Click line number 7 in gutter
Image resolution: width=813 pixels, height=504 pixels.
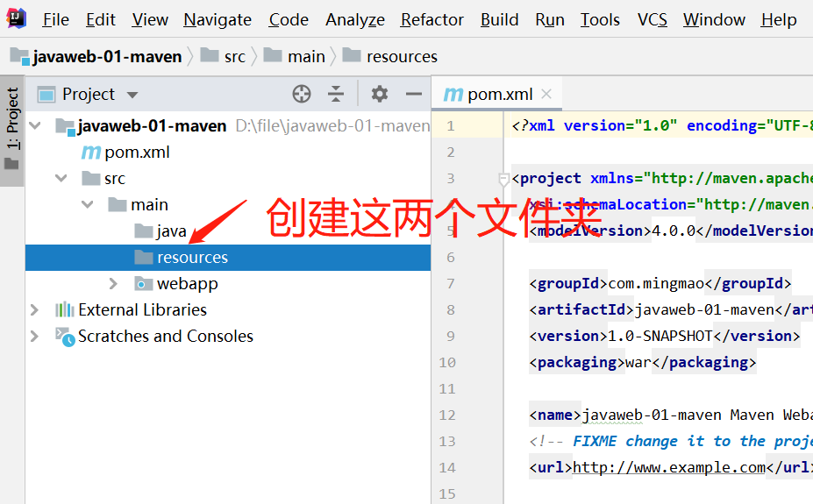(x=451, y=283)
